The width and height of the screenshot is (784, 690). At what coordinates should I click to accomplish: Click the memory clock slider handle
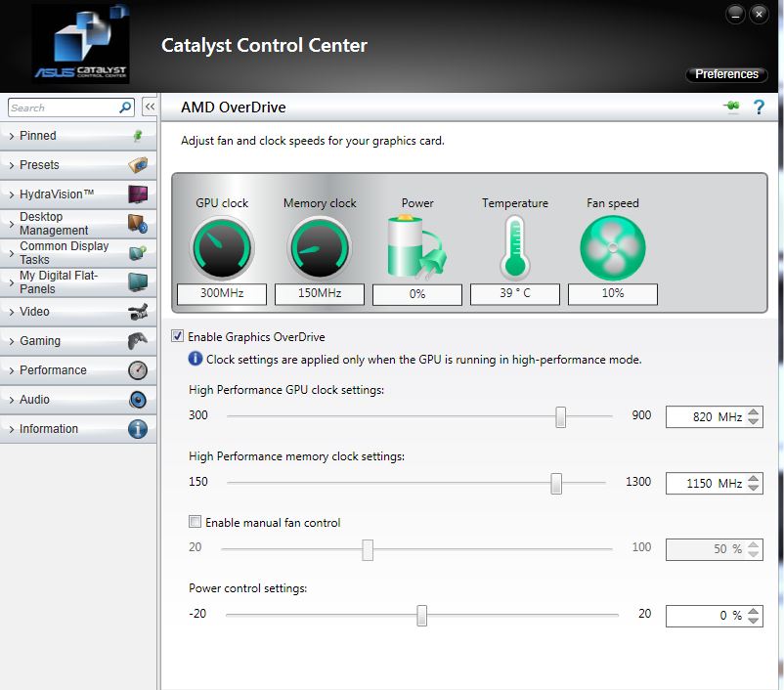[556, 483]
